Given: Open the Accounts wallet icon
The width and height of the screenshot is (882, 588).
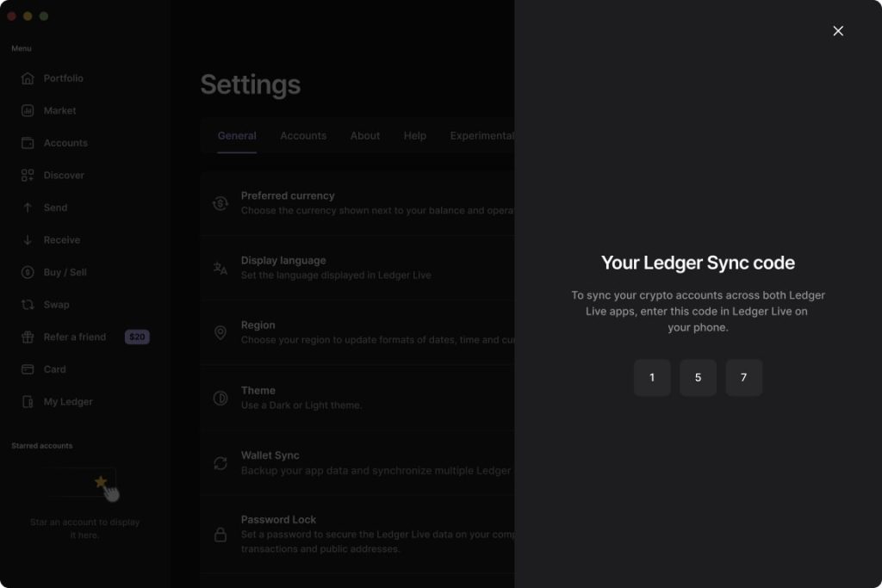Looking at the screenshot, I should 28,143.
